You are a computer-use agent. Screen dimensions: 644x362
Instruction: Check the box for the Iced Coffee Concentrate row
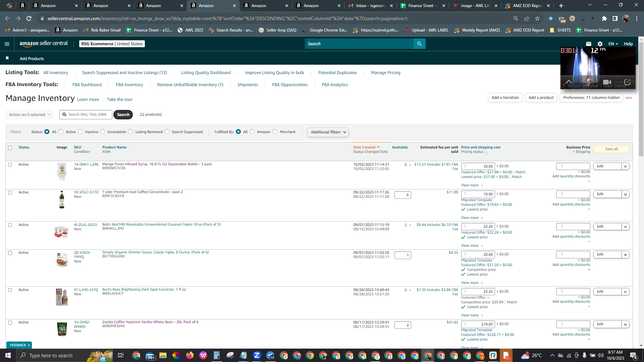pos(10,193)
